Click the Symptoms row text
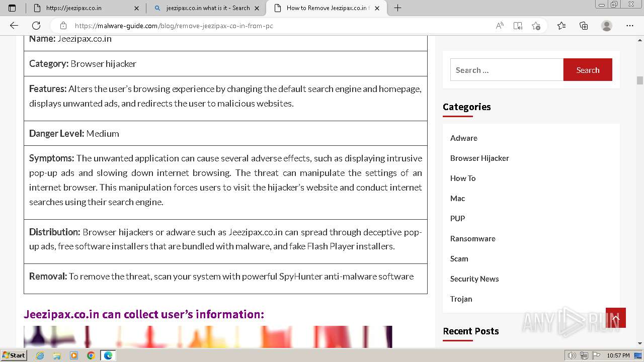Image resolution: width=644 pixels, height=362 pixels. pyautogui.click(x=225, y=180)
